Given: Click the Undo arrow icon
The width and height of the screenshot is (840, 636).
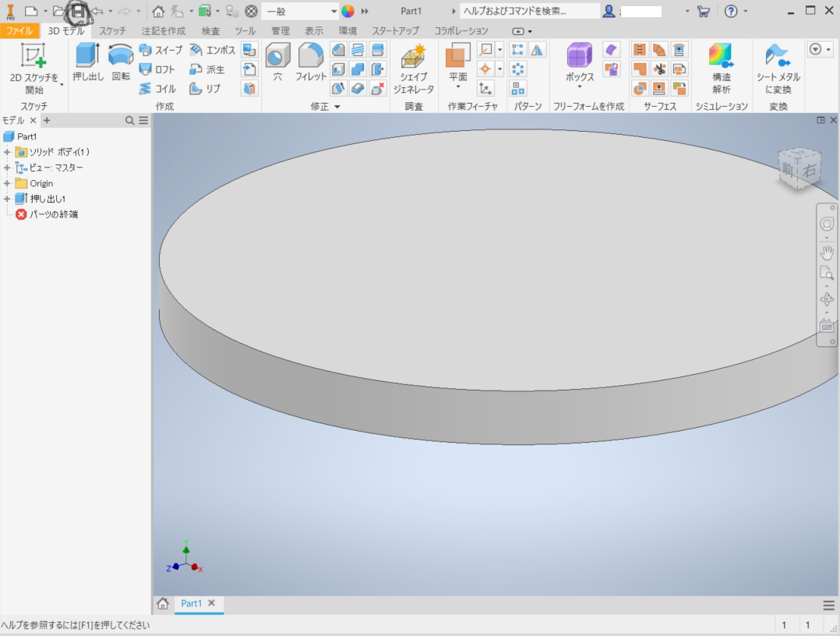Looking at the screenshot, I should pos(97,11).
